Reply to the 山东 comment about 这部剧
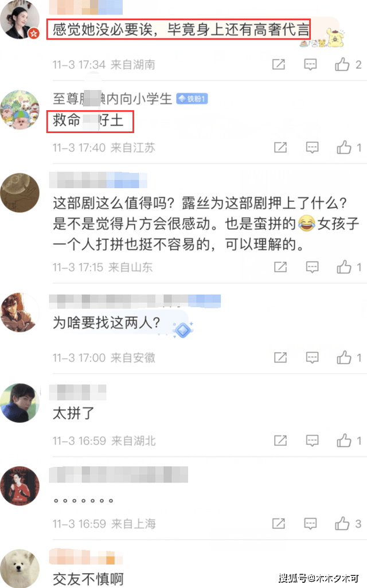The width and height of the screenshot is (367, 588). point(313,267)
